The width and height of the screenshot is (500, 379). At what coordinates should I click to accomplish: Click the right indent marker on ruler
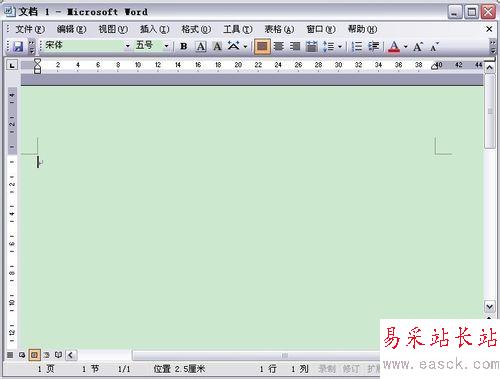point(434,67)
